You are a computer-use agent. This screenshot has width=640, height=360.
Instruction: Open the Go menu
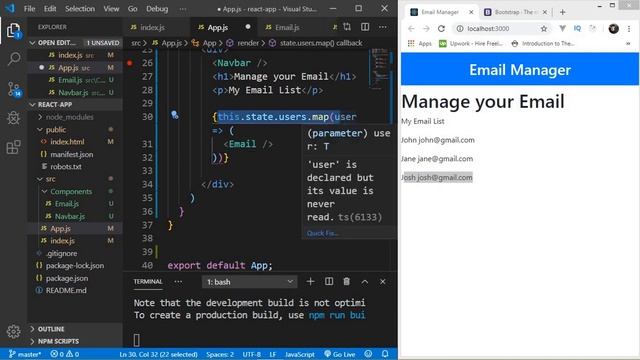132,9
